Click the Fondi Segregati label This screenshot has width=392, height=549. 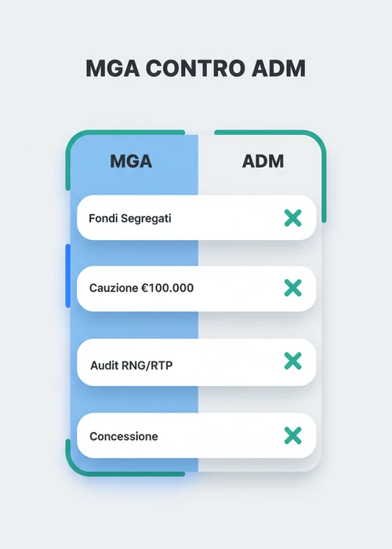coord(130,219)
